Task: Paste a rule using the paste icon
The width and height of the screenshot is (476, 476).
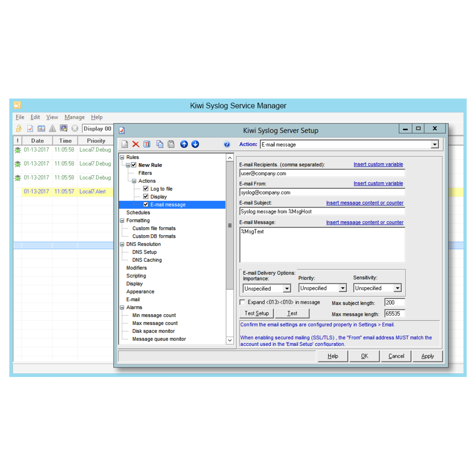Action: click(171, 144)
